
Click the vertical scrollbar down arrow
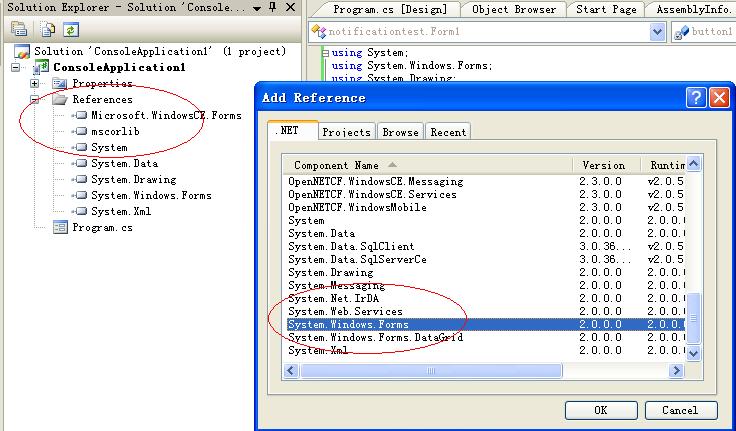pos(693,352)
